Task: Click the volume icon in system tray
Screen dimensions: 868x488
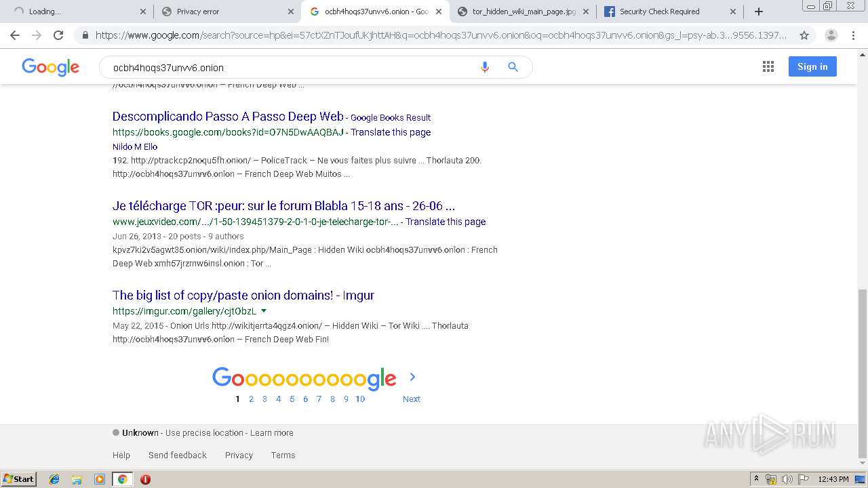Action: tap(787, 479)
